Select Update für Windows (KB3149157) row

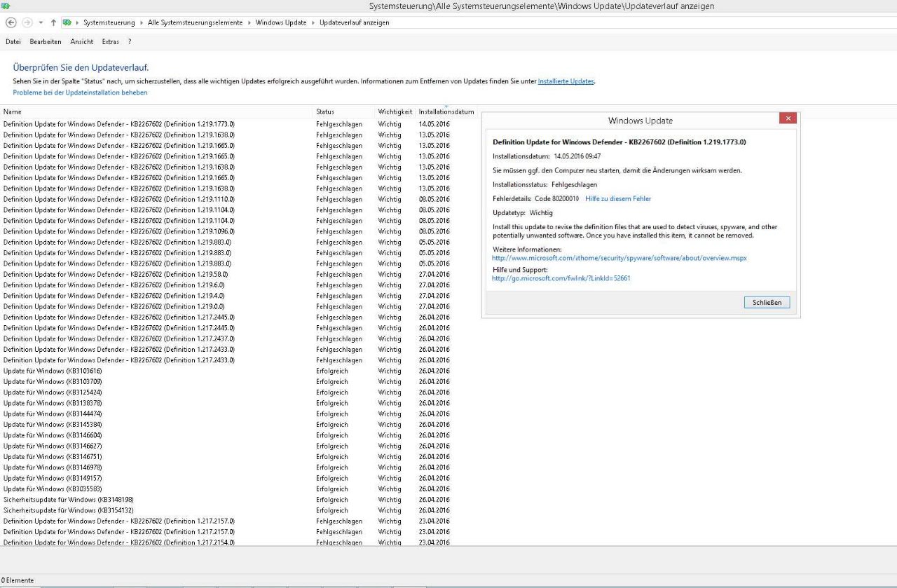pyautogui.click(x=226, y=478)
